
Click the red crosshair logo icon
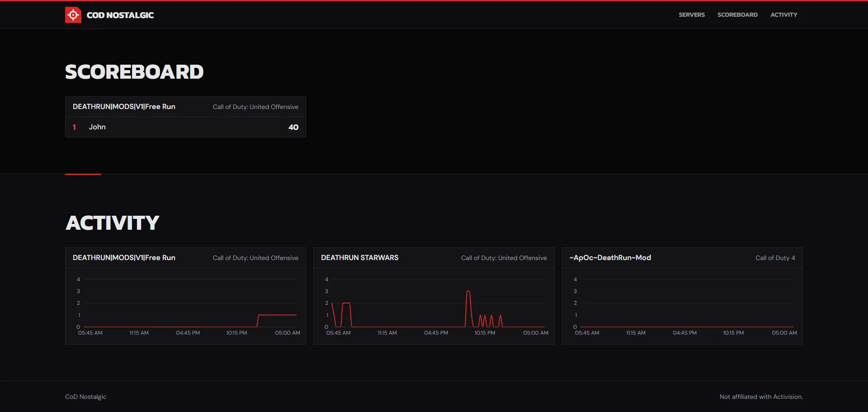73,15
